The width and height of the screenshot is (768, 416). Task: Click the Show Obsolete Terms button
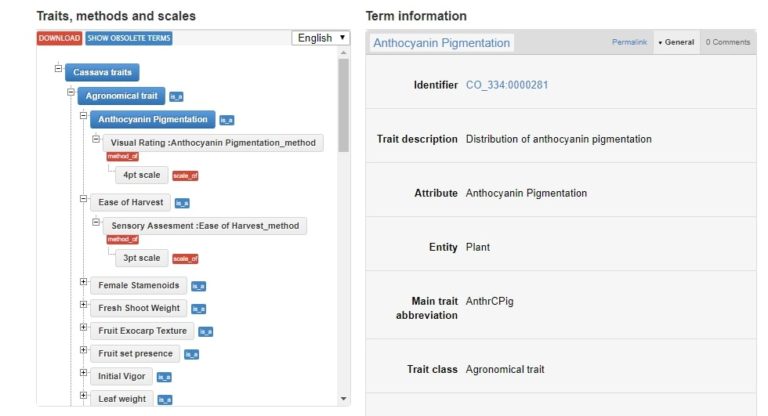pyautogui.click(x=129, y=38)
